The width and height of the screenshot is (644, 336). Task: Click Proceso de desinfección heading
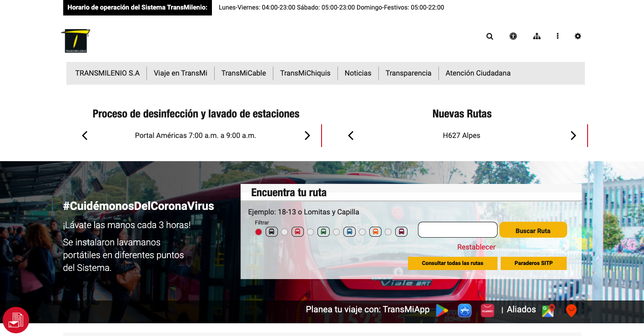pyautogui.click(x=196, y=114)
